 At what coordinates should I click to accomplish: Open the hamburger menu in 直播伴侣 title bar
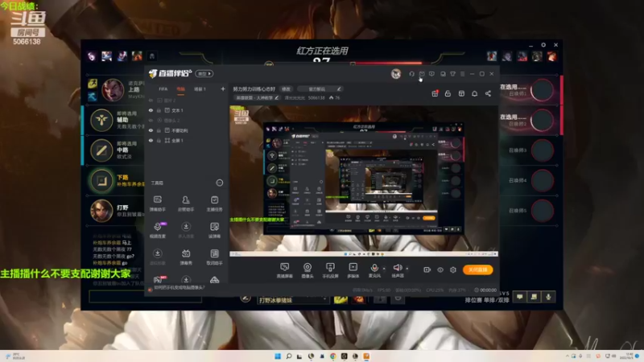(462, 74)
